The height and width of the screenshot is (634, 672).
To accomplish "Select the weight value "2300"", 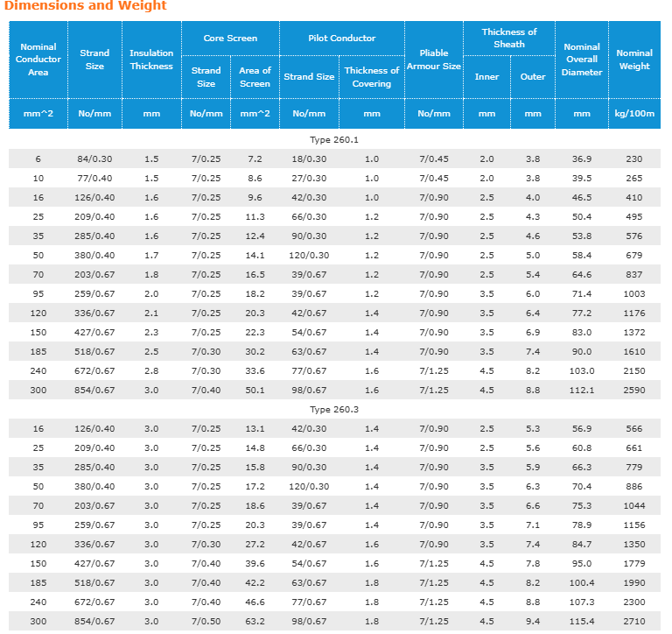I will point(634,602).
